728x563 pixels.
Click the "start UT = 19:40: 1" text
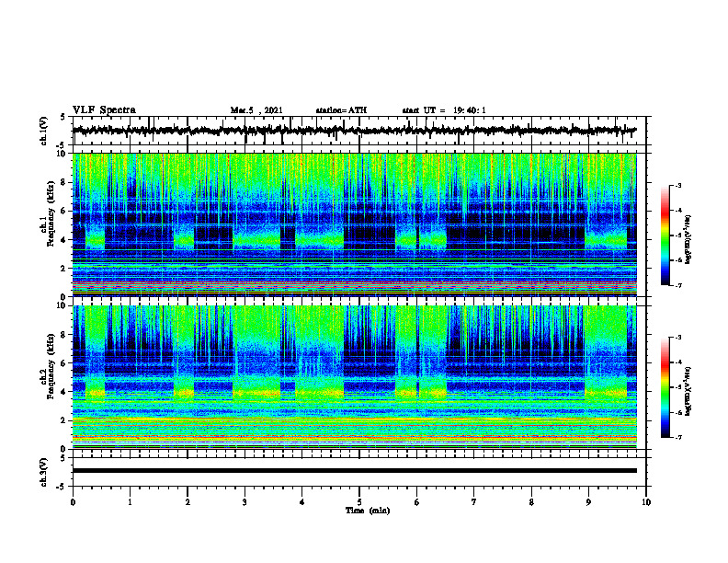pos(444,110)
